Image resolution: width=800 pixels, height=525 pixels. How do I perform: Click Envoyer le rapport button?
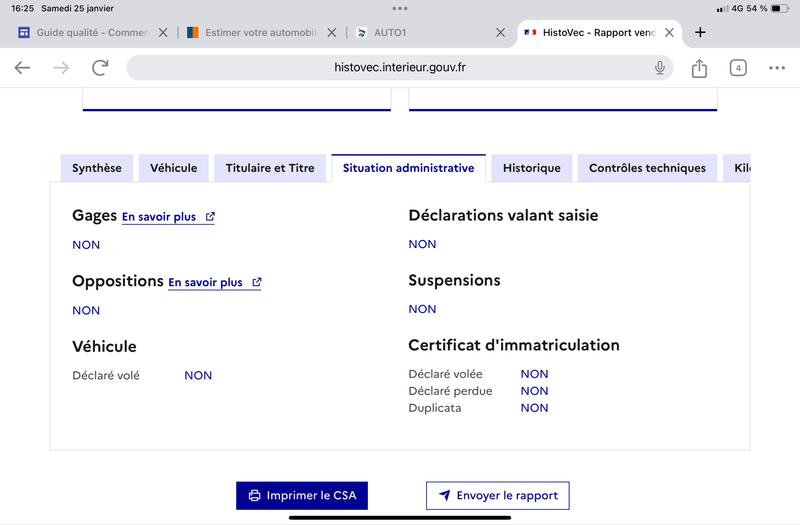(x=497, y=495)
